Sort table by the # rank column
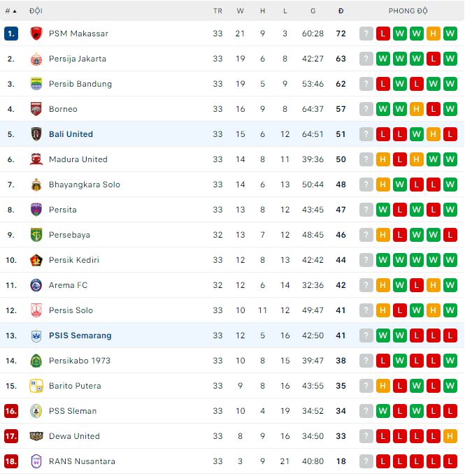The image size is (465, 476). pyautogui.click(x=10, y=11)
